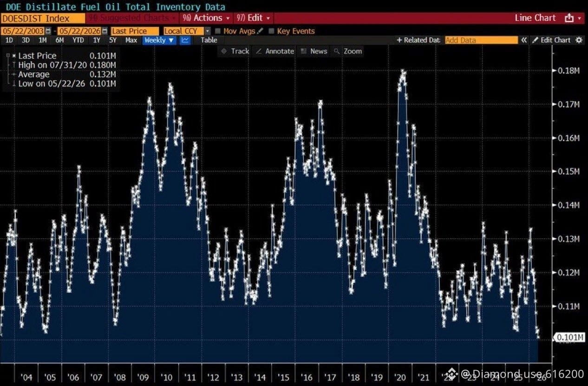Enable the Mov Avgs checkbox
Image resolution: width=588 pixels, height=386 pixels.
217,31
